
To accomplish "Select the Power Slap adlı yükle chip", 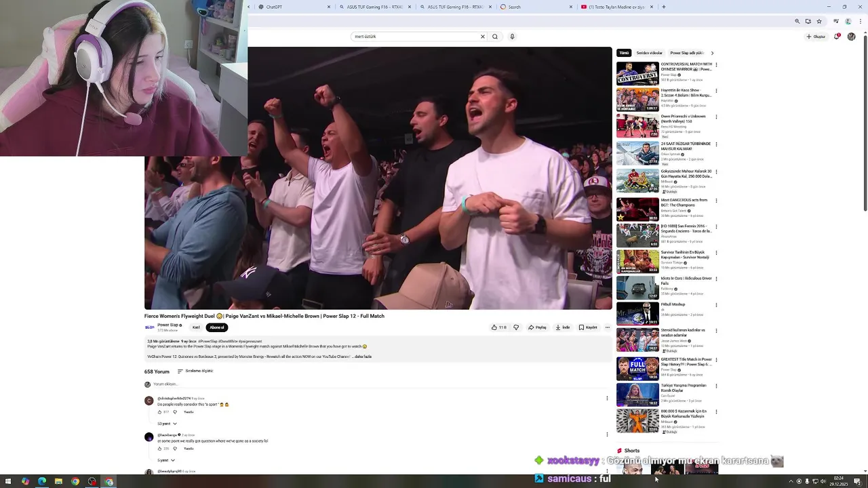I will point(686,53).
